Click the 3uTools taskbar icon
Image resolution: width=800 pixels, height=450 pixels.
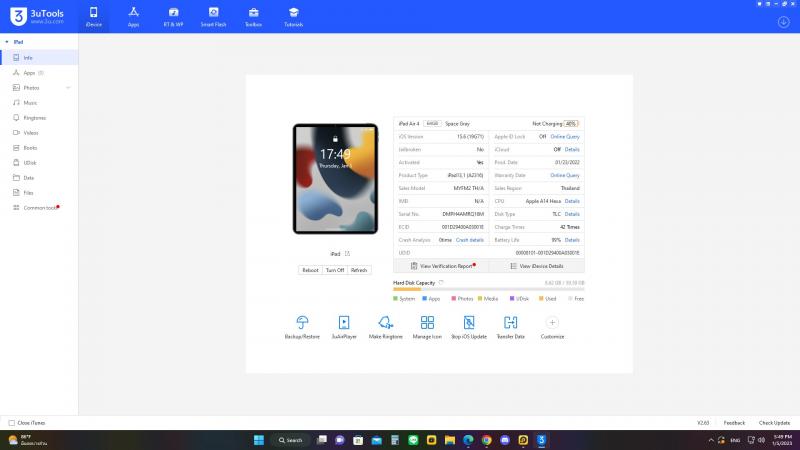coord(541,440)
